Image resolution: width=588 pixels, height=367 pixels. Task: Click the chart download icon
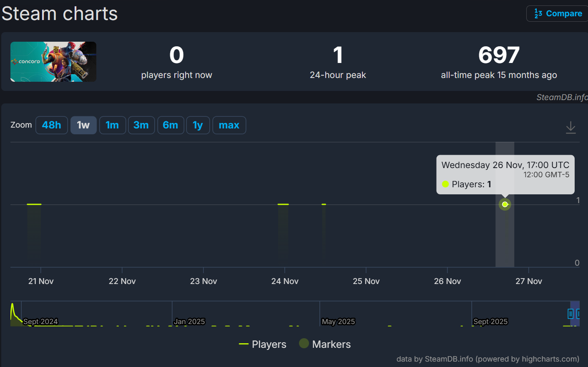570,127
